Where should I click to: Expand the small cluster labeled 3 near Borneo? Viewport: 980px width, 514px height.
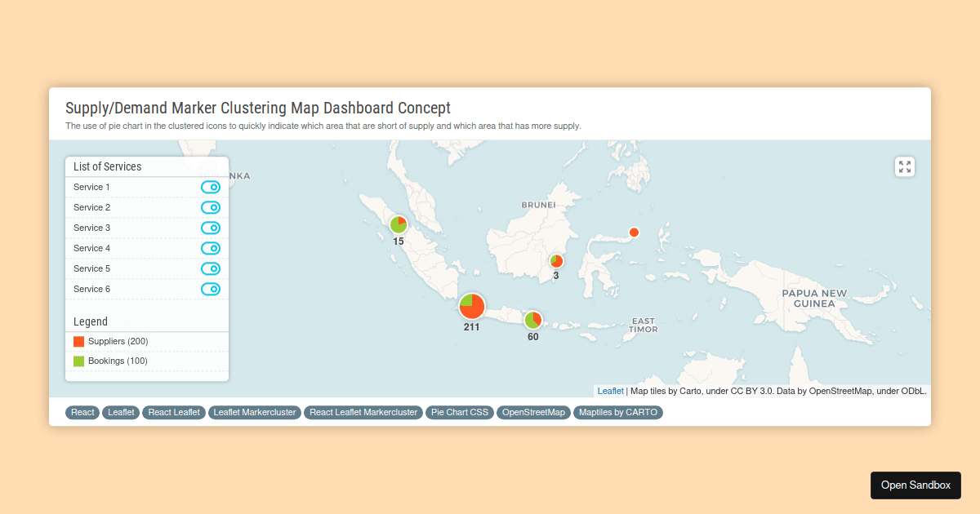tap(556, 259)
